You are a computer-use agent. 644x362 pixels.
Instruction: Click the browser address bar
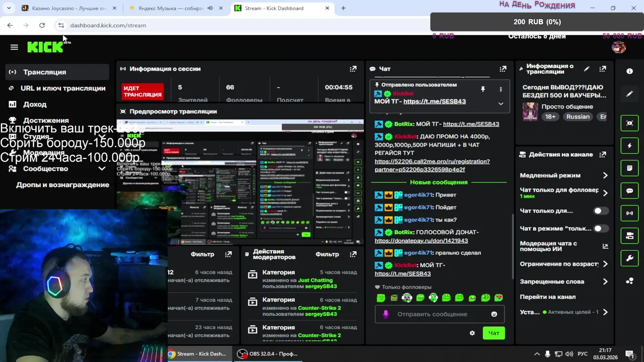click(x=242, y=25)
